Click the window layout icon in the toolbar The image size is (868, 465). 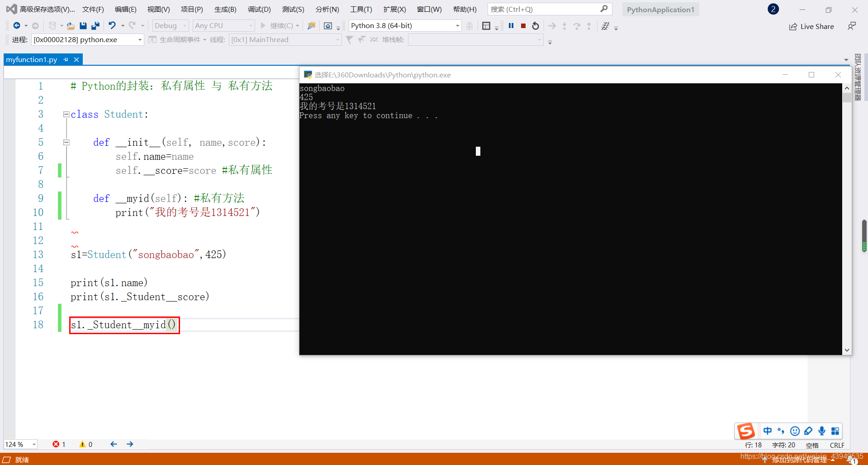click(486, 26)
